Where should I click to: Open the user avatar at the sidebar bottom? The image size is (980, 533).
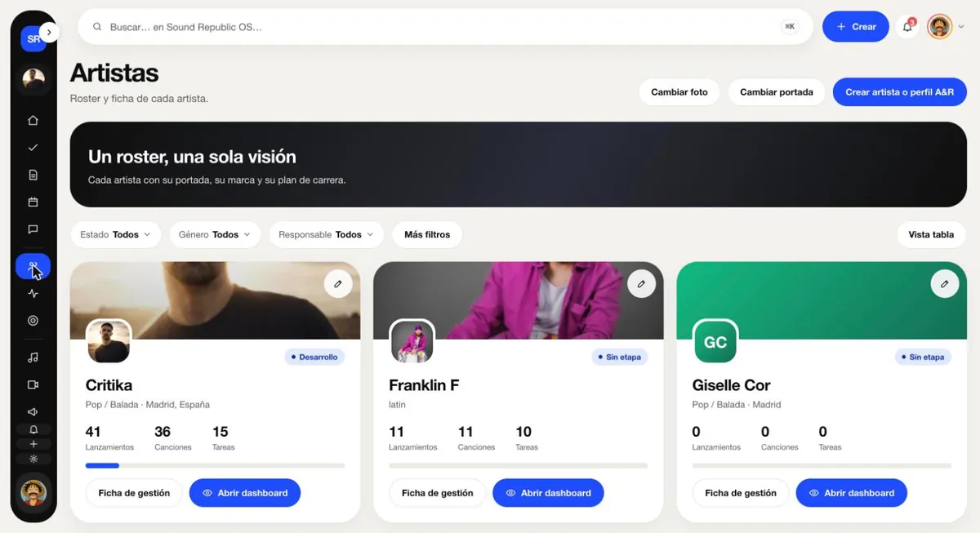[x=33, y=492]
